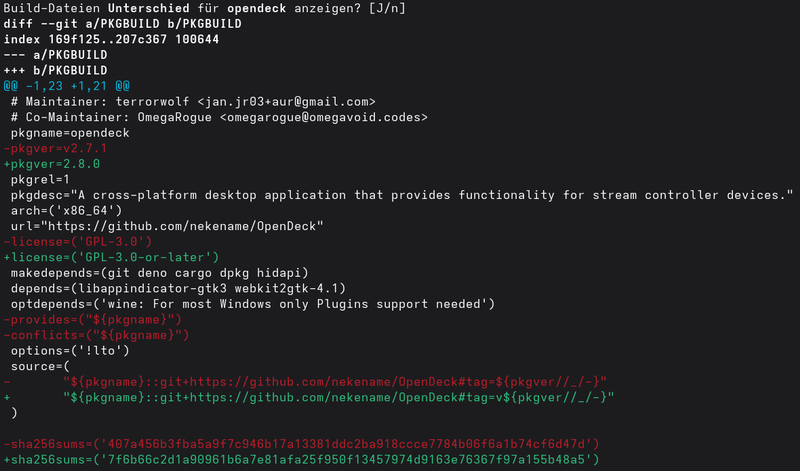Click the added green sha256sums line
Image resolution: width=800 pixels, height=471 pixels.
[301, 459]
